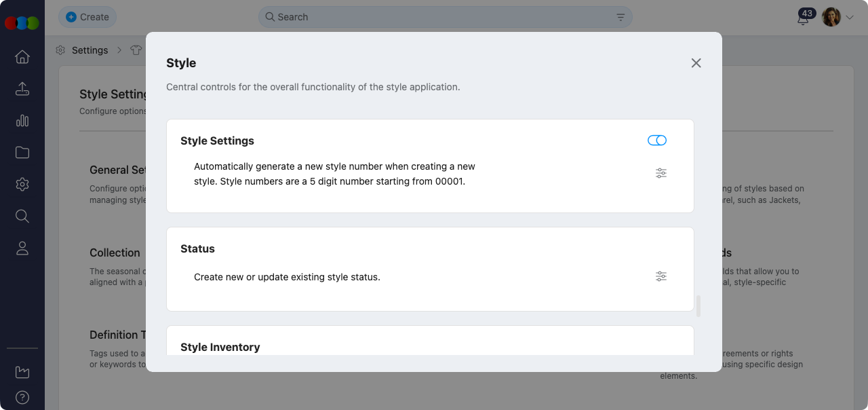Click the reports chart icon near sidebar bottom
Viewport: 868px width, 410px height.
(22, 372)
